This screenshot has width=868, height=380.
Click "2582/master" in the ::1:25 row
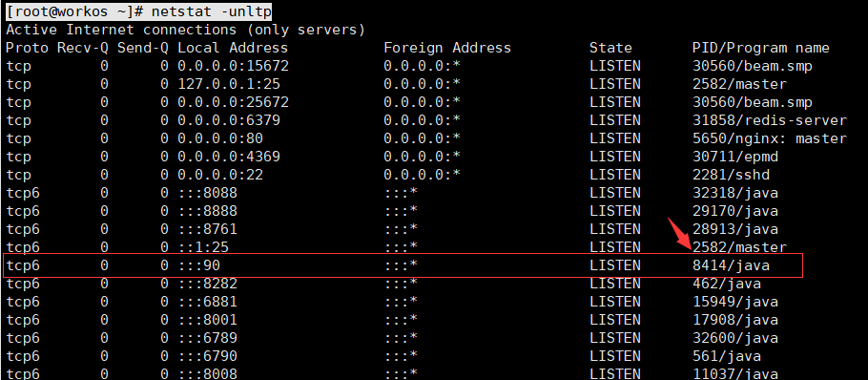pyautogui.click(x=739, y=247)
